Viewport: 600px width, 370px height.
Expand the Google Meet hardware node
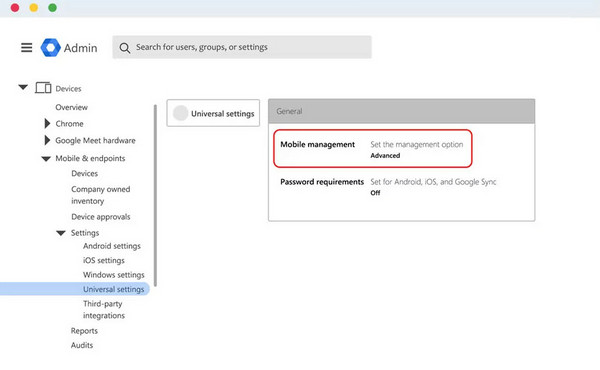(x=47, y=140)
